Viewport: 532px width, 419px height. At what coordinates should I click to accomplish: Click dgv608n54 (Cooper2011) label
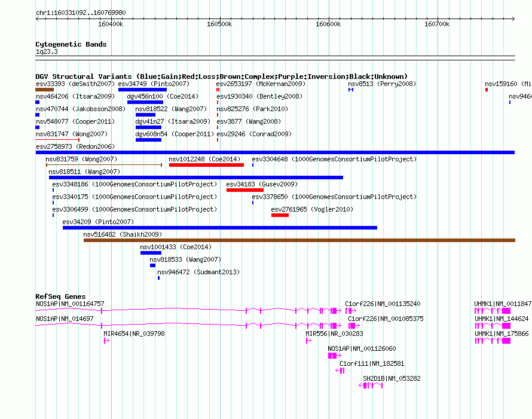(x=175, y=134)
